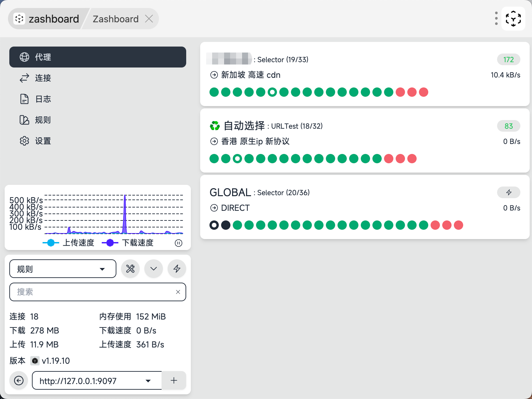
Task: Open the 代理 proxies page
Action: click(x=97, y=57)
